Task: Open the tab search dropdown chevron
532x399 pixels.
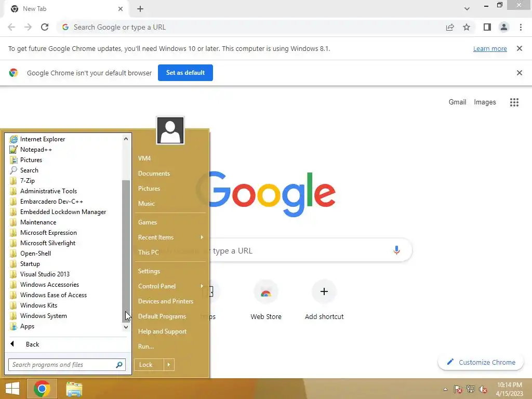Action: tap(467, 9)
